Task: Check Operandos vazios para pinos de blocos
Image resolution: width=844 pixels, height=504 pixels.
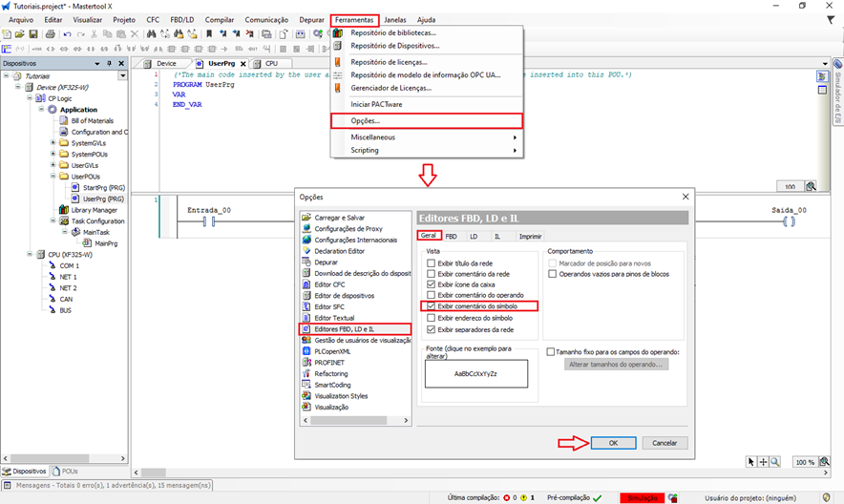Action: (553, 274)
